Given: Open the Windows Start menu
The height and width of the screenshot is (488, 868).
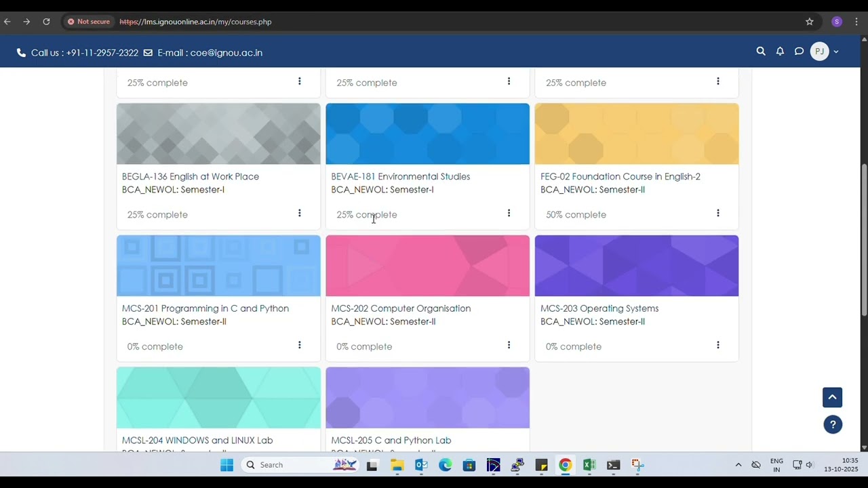Looking at the screenshot, I should pyautogui.click(x=226, y=465).
